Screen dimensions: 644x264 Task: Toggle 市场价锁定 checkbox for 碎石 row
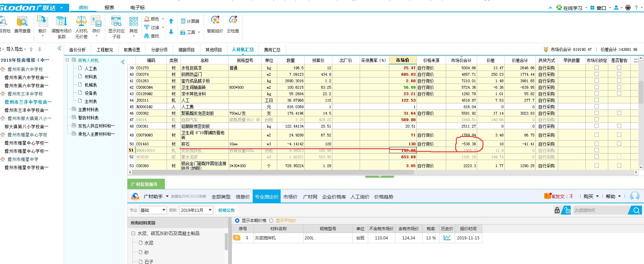(x=597, y=144)
